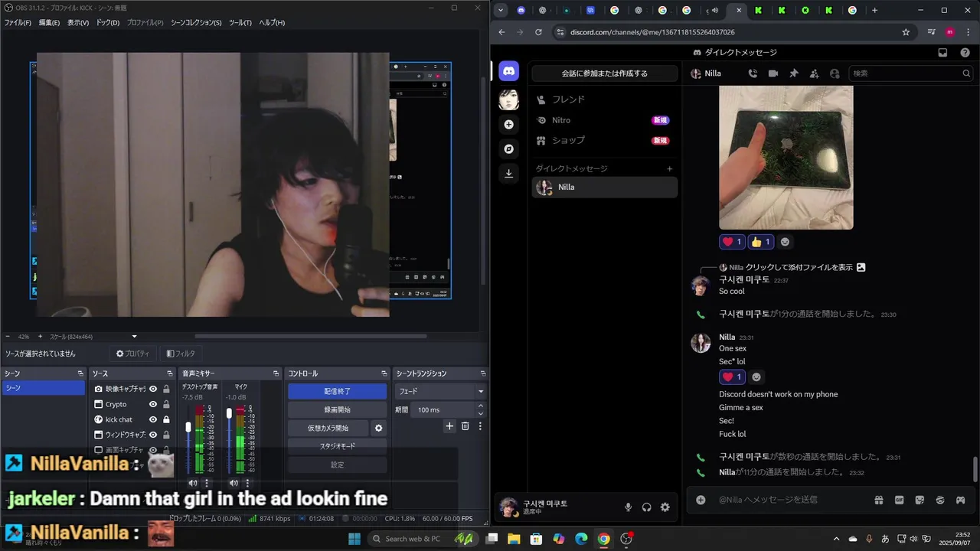Screen dimensions: 980x551
Task: Pop out the ソース dock panel
Action: (x=168, y=373)
